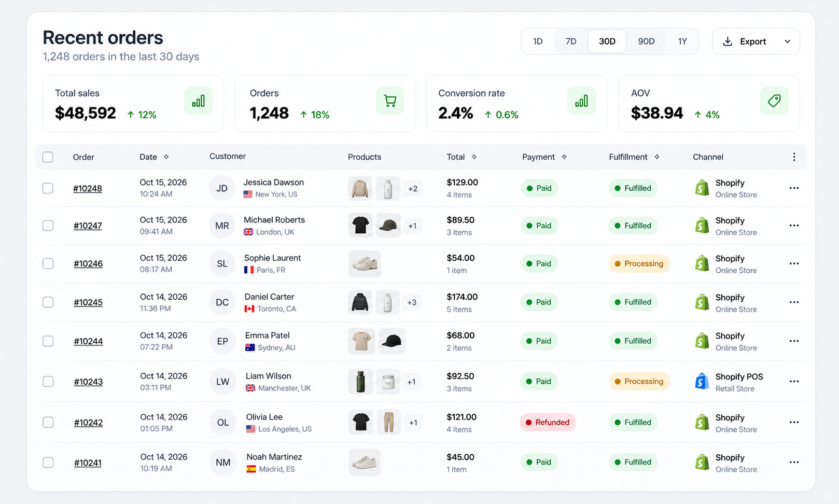The height and width of the screenshot is (504, 839).
Task: Click the download icon in the Export button
Action: coord(728,41)
